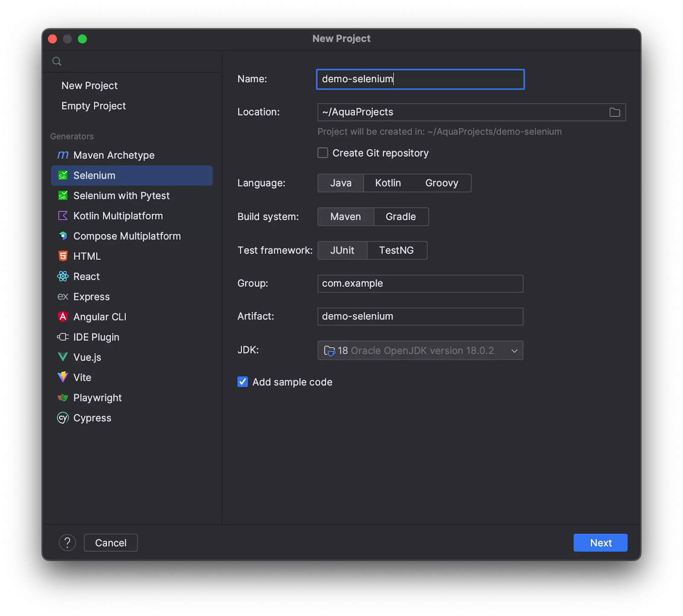Image resolution: width=683 pixels, height=616 pixels.
Task: Select Express generator label
Action: [92, 297]
